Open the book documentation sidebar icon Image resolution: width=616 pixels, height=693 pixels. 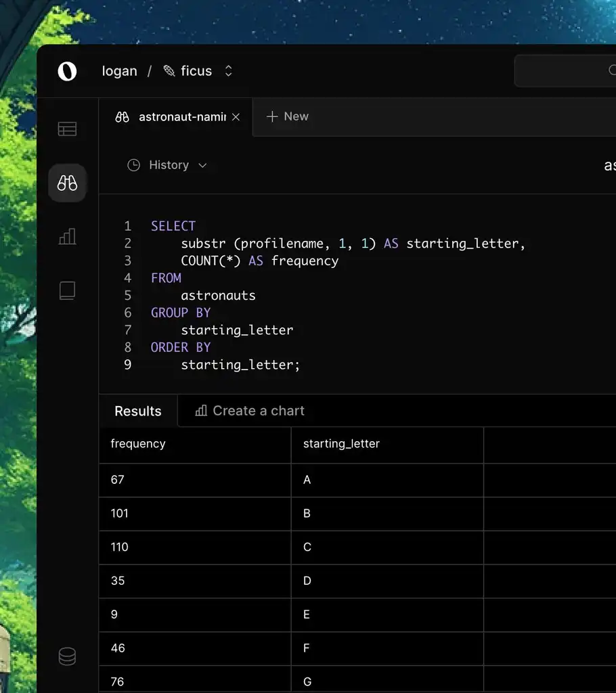tap(67, 290)
